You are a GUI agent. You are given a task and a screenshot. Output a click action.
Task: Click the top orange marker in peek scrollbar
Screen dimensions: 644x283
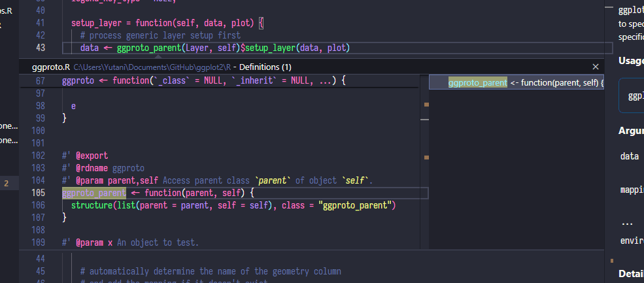click(426, 105)
